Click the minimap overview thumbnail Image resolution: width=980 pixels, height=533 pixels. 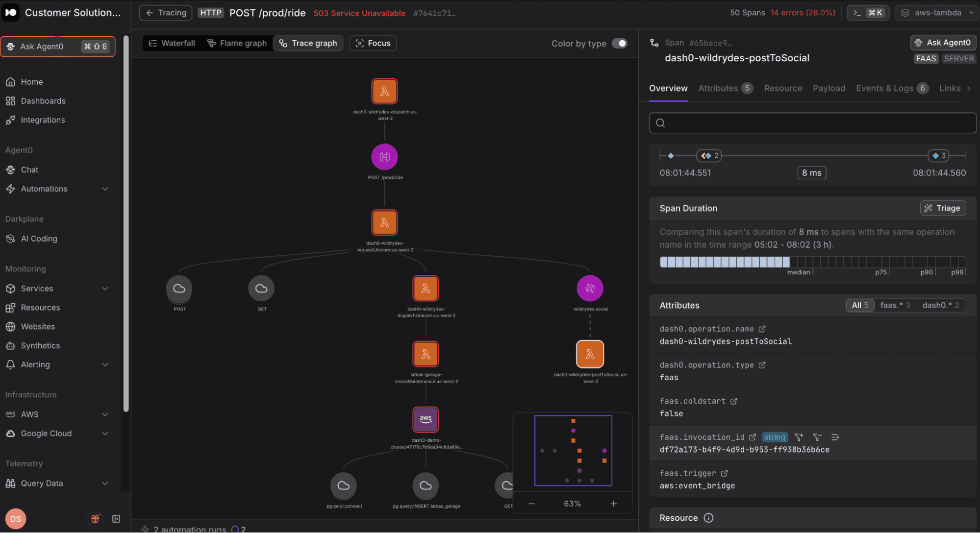pos(573,451)
